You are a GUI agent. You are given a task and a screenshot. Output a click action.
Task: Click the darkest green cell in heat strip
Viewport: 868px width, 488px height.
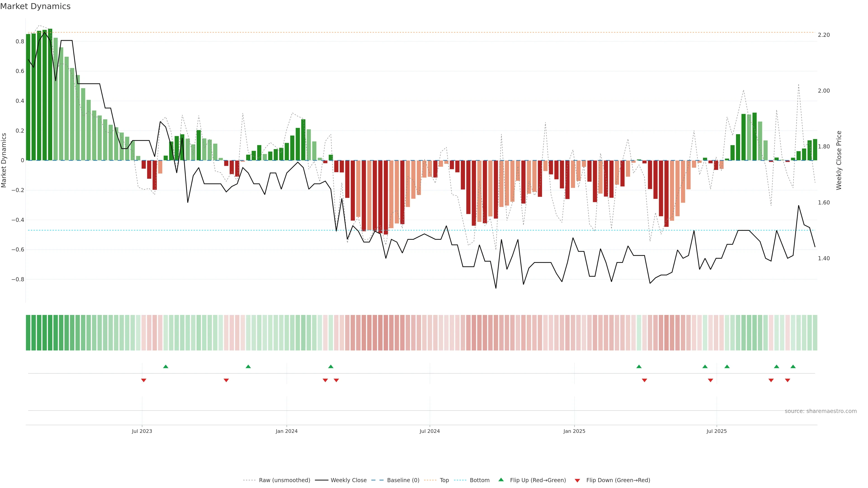50,333
